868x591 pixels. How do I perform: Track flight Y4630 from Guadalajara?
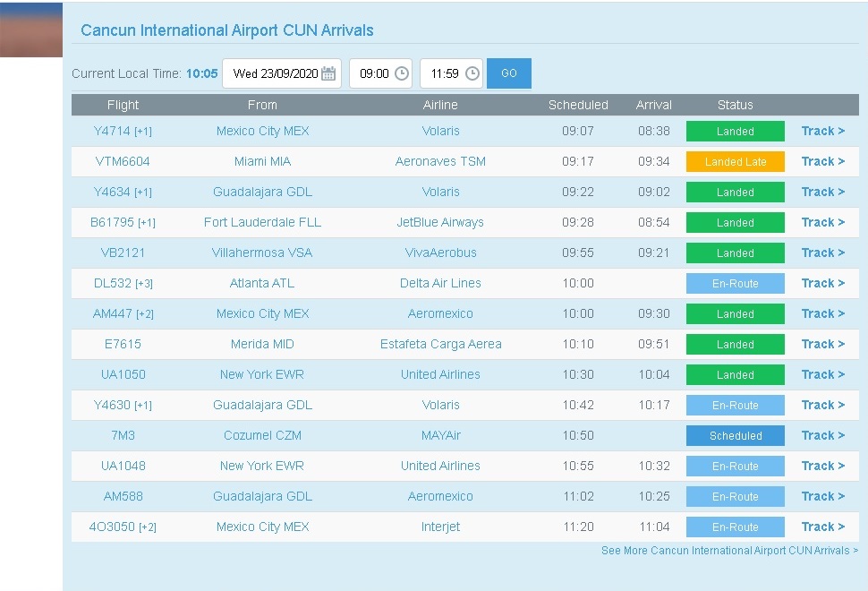[x=823, y=405]
